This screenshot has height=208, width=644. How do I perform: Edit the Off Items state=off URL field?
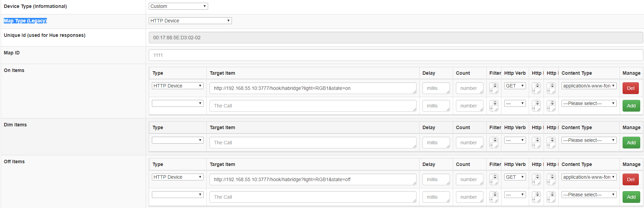(x=312, y=179)
